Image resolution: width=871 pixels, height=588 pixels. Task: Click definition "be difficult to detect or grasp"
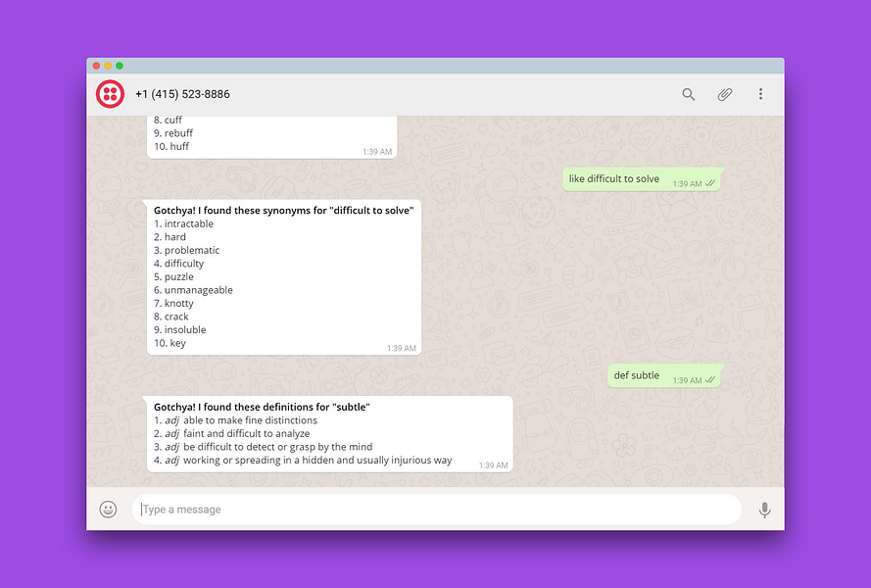point(277,448)
